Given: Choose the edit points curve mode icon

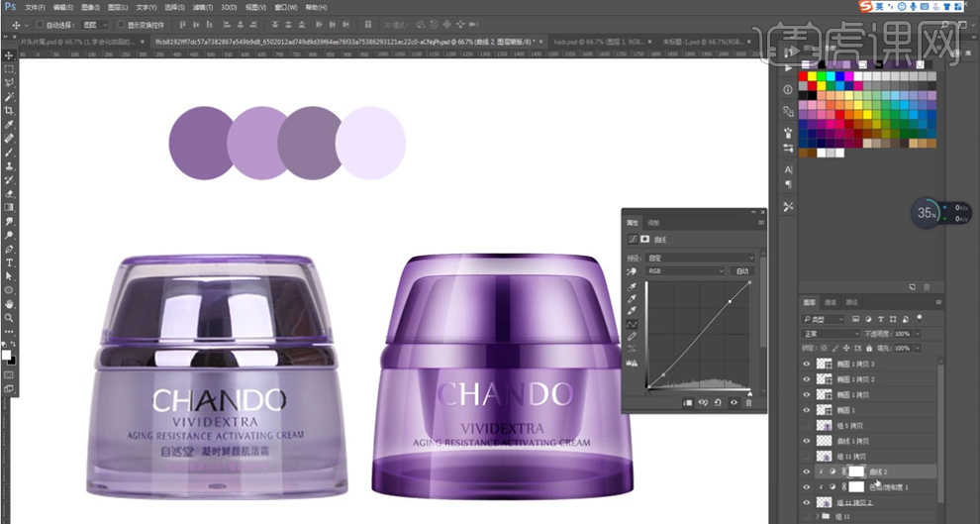Looking at the screenshot, I should [632, 325].
